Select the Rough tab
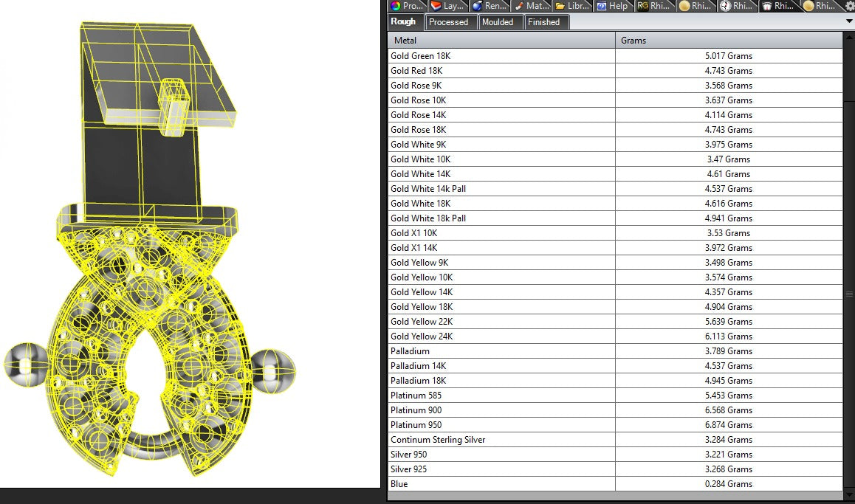855x504 pixels. click(403, 21)
